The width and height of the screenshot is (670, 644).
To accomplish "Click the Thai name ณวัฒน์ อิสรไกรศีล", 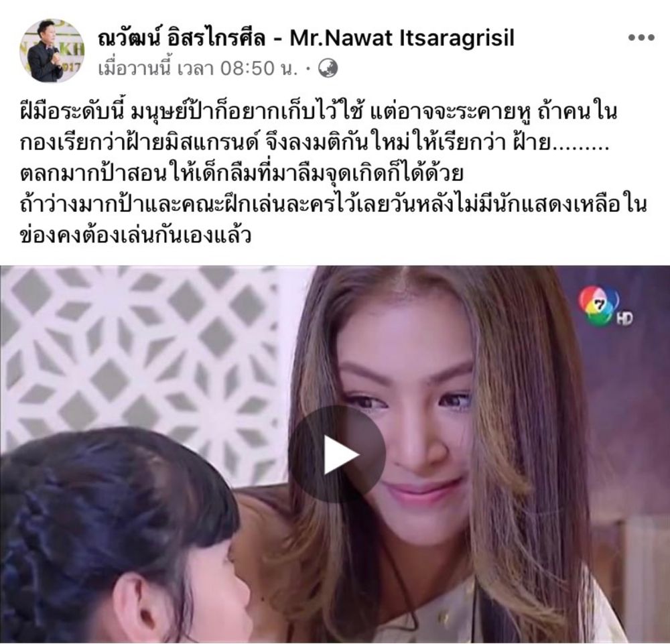I will click(181, 38).
